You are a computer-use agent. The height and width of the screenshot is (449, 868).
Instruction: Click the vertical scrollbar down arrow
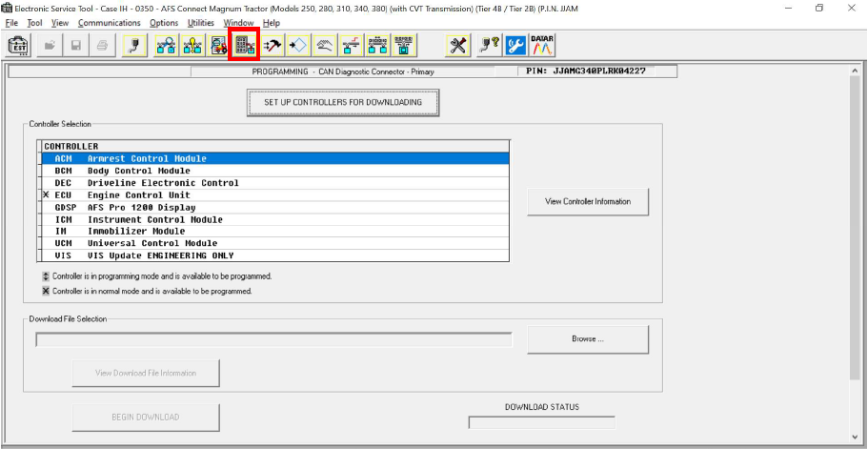856,437
